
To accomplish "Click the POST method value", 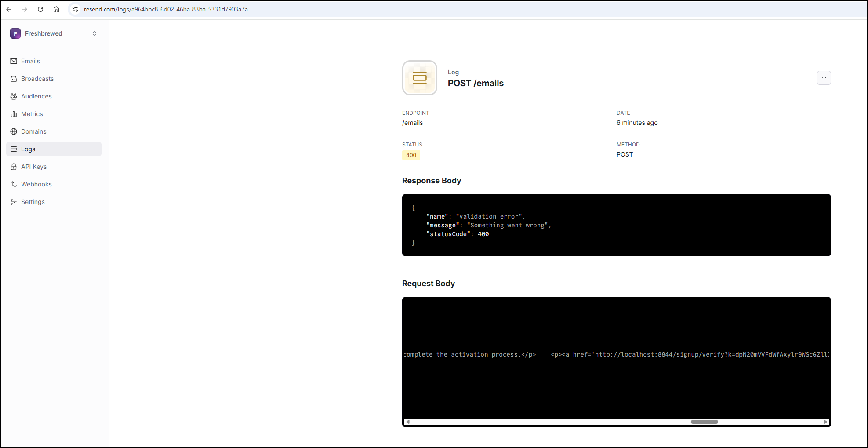I will click(625, 154).
